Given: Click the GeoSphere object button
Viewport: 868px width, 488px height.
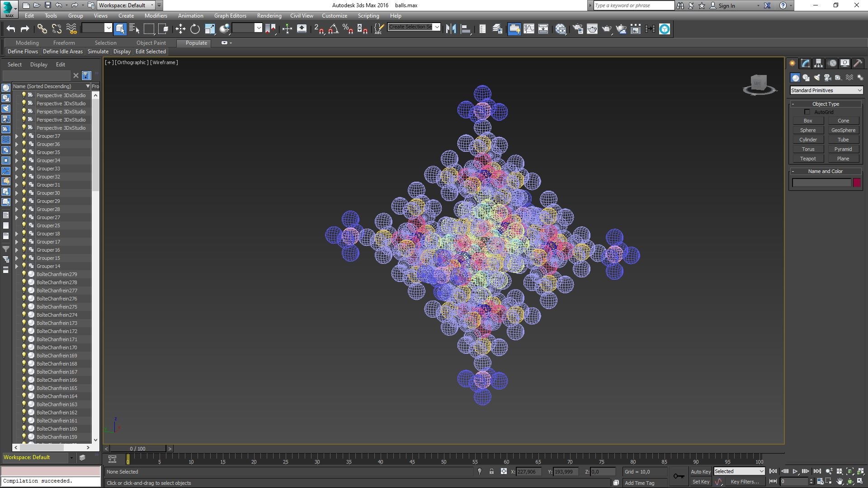Looking at the screenshot, I should click(x=843, y=130).
